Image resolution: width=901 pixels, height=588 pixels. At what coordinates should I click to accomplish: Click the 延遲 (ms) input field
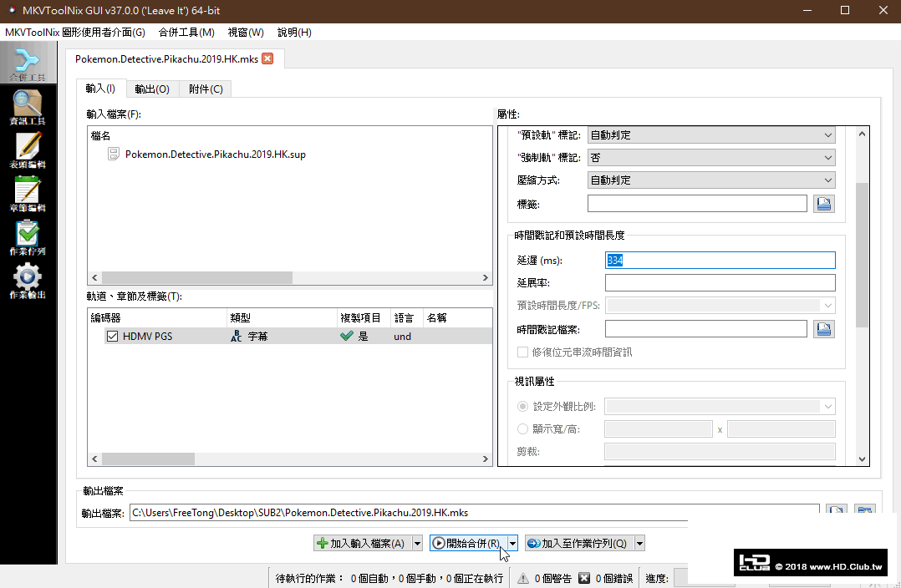tap(720, 260)
